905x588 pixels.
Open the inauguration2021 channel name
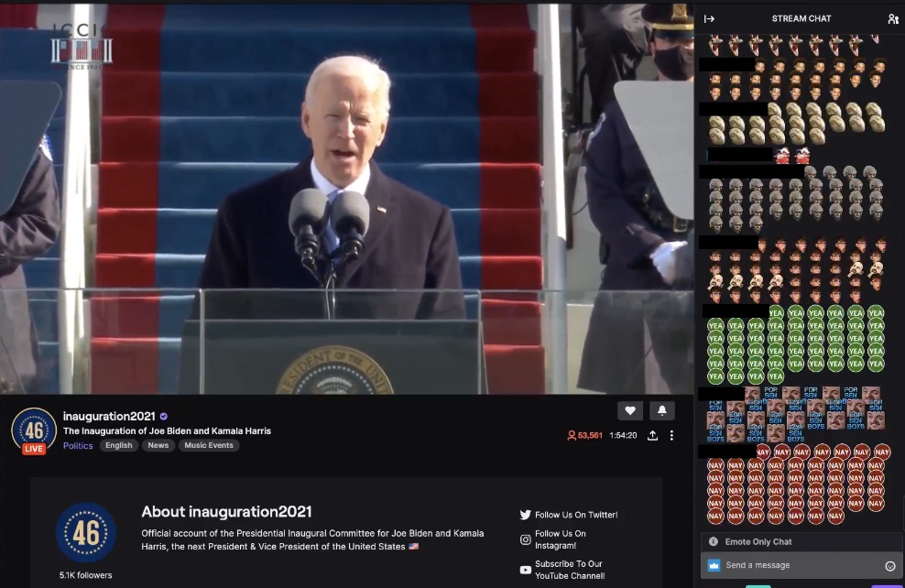click(109, 416)
